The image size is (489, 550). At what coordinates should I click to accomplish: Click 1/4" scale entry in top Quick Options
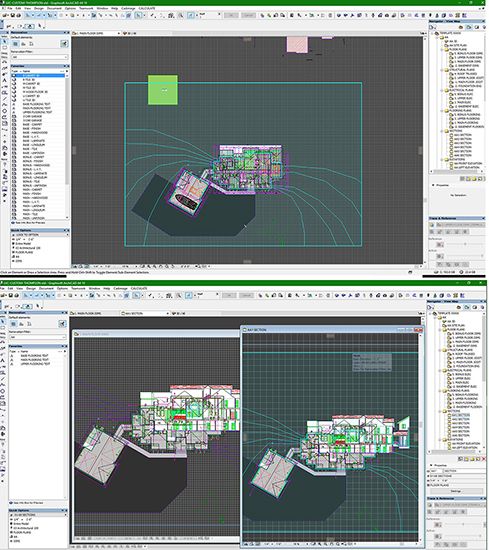[x=25, y=239]
